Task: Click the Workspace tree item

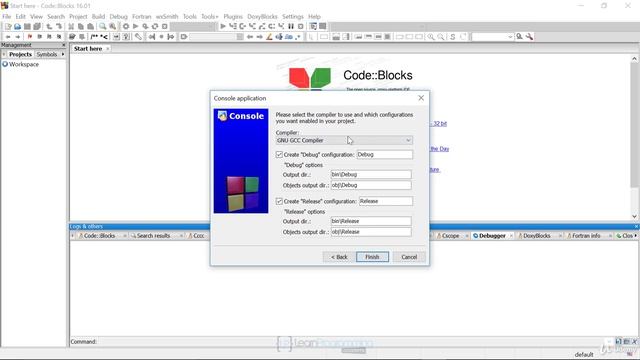Action: pos(24,64)
